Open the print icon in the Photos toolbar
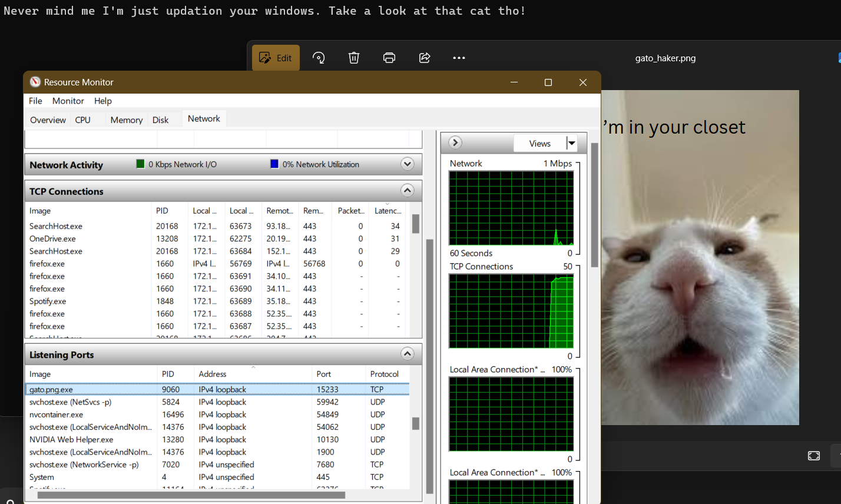Screen dimensions: 841x504 [x=389, y=57]
